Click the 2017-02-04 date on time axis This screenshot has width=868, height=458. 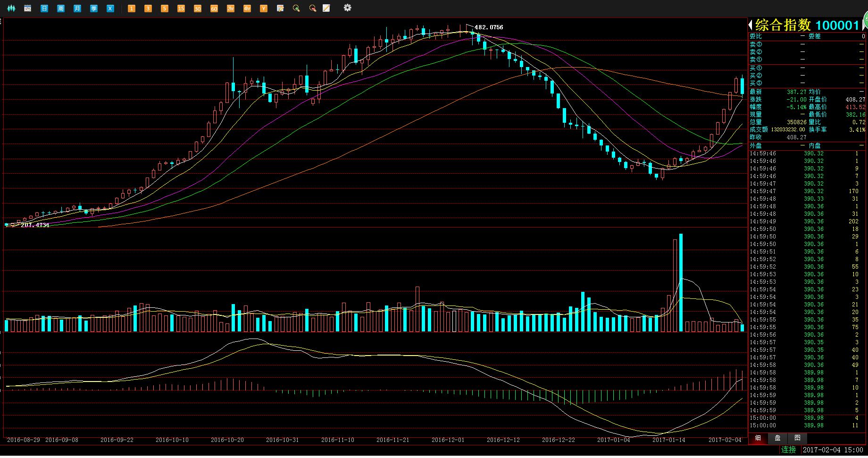[x=725, y=440]
